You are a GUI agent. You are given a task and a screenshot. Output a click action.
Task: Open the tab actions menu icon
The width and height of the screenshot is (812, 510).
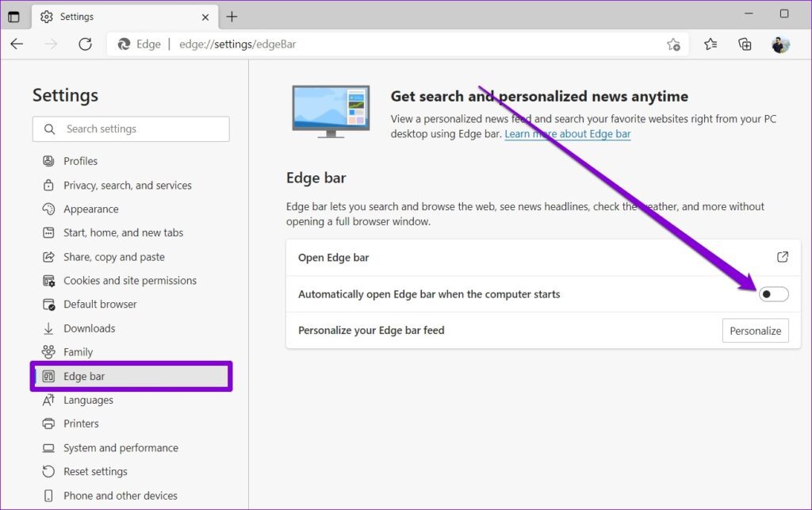[14, 16]
